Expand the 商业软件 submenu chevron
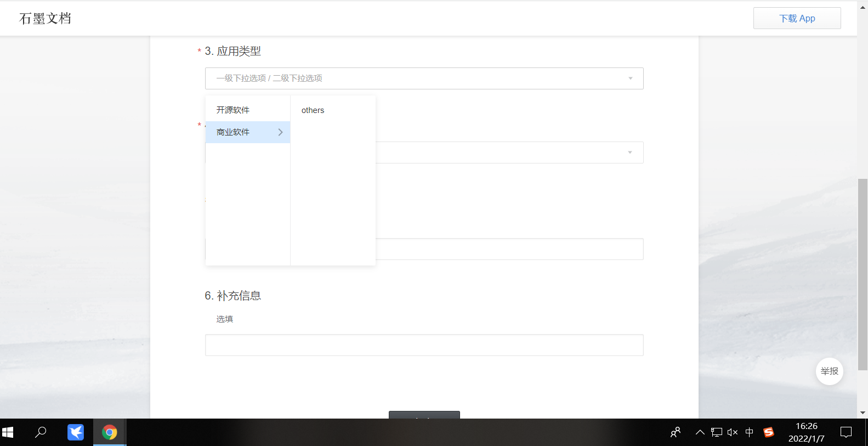This screenshot has height=446, width=868. tap(280, 132)
